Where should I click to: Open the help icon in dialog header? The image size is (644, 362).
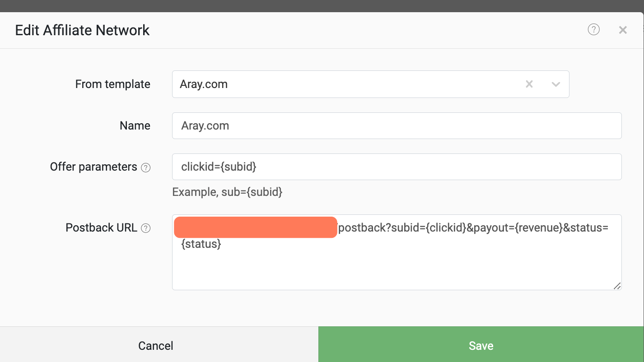pos(593,30)
